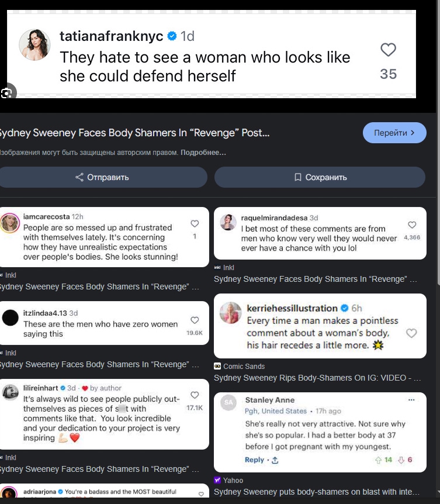Toggle the heart on raquelmirandadesa's comment
The image size is (440, 504).
click(412, 225)
